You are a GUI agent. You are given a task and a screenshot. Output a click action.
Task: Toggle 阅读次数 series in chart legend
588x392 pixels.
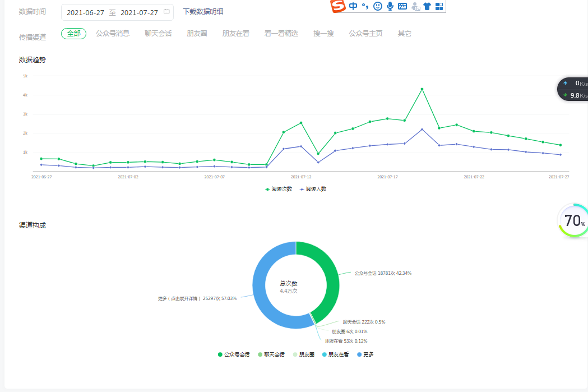tap(279, 189)
